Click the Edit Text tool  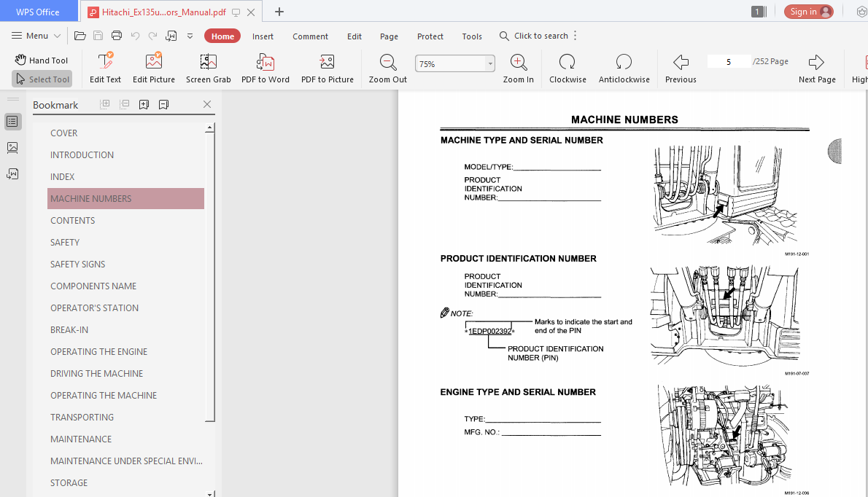point(105,68)
